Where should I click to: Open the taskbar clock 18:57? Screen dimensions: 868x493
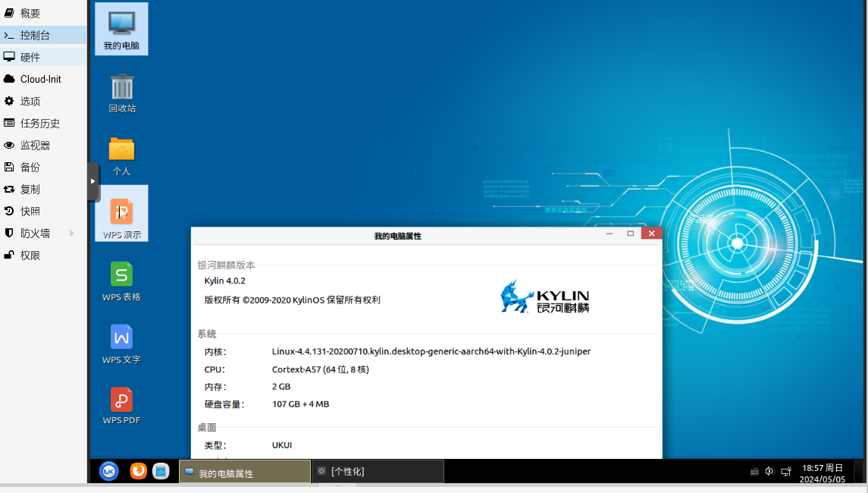click(822, 473)
